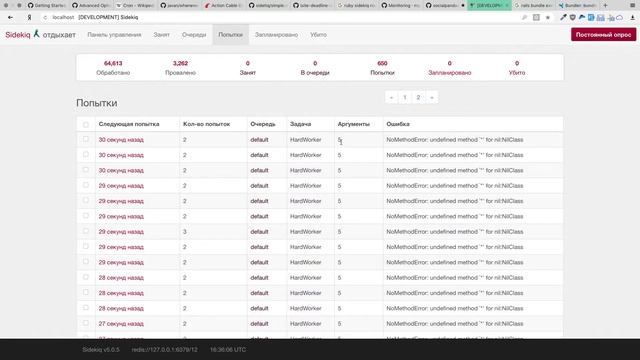Viewport: 640px width, 360px height.
Task: Open the browser downloads icon
Action: point(633,18)
